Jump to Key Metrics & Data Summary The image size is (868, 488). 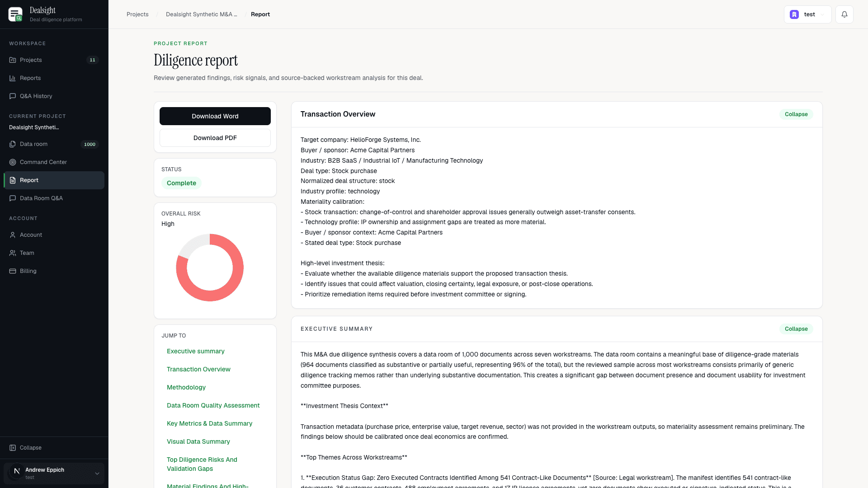(210, 423)
